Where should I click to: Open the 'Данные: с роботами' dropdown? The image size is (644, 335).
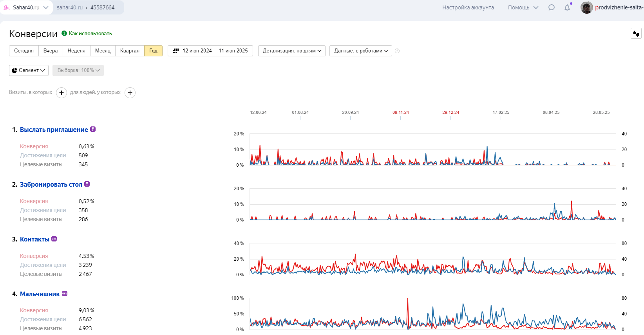point(361,51)
